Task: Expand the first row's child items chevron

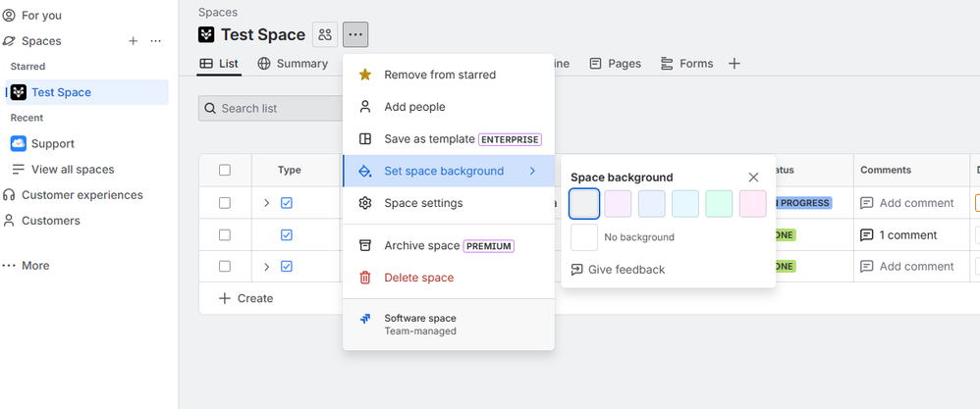Action: pyautogui.click(x=266, y=203)
